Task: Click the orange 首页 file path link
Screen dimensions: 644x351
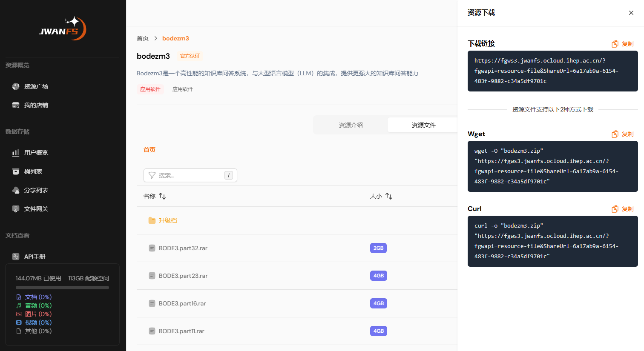Action: tap(149, 150)
